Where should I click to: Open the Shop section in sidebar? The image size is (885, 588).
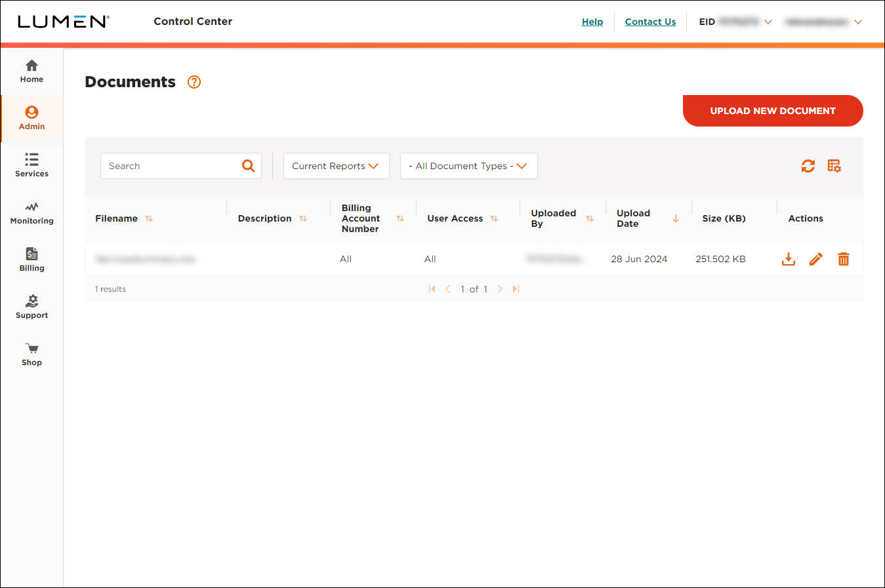[31, 355]
